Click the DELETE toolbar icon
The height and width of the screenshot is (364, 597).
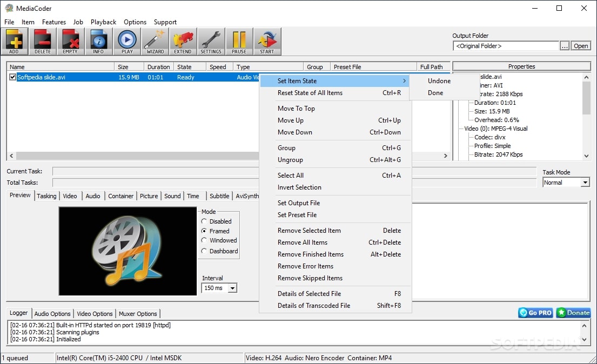(x=42, y=42)
